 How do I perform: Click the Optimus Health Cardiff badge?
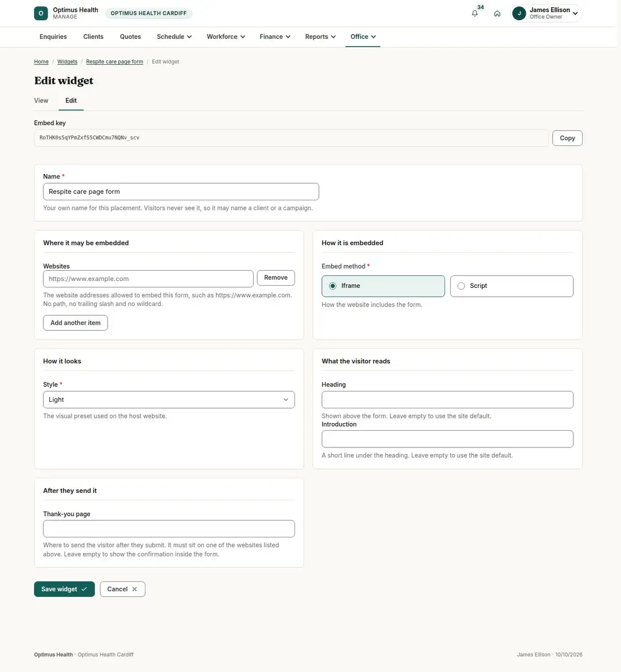click(149, 13)
